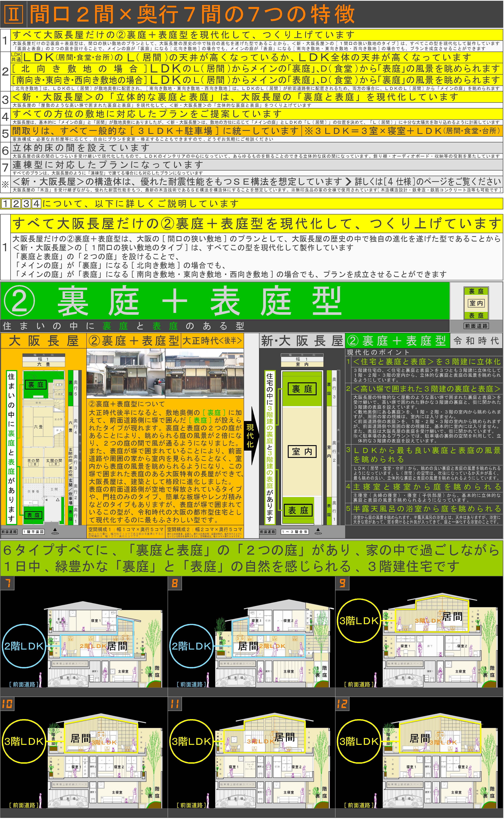Click the blue 2階LDK circle in panel 7
The height and width of the screenshot is (824, 504).
coord(24,646)
